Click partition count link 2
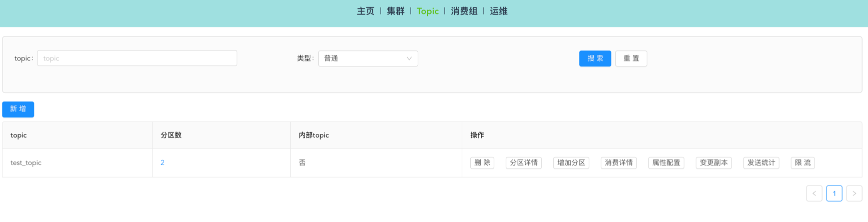The height and width of the screenshot is (222, 868). (163, 163)
